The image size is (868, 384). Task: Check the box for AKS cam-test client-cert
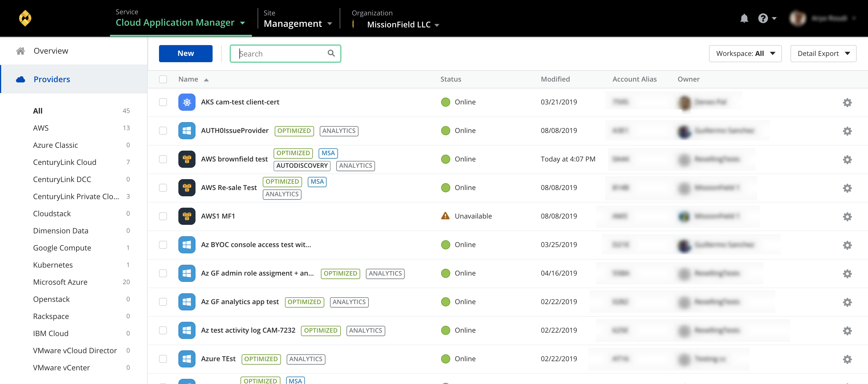(x=163, y=102)
